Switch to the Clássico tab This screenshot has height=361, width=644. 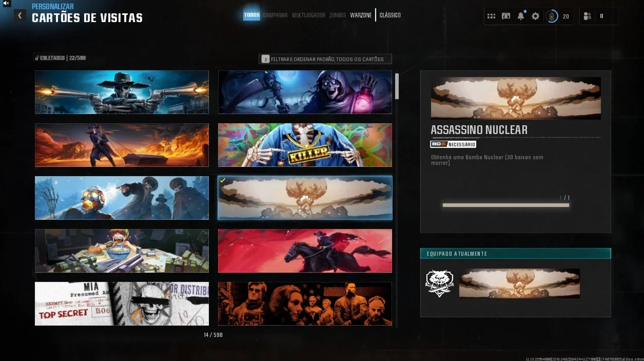point(390,15)
